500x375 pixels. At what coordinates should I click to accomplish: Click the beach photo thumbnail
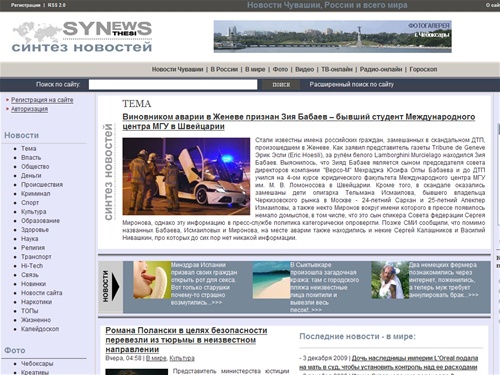click(x=271, y=280)
